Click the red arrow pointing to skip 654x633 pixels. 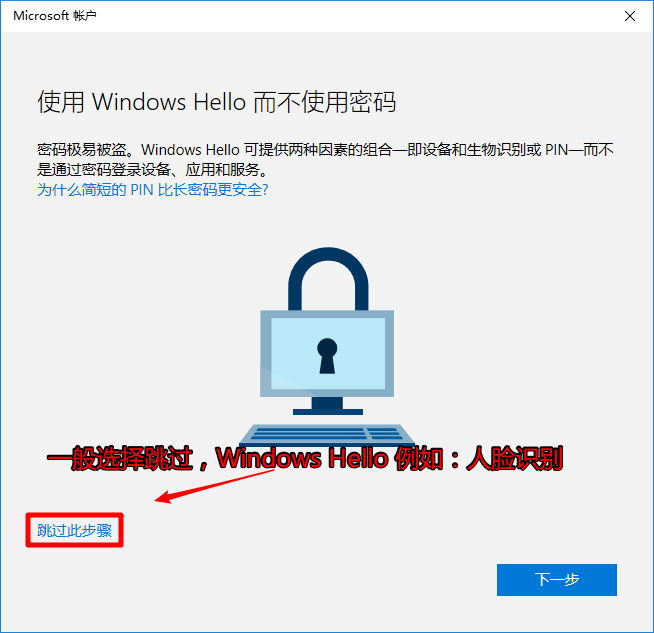[x=214, y=486]
